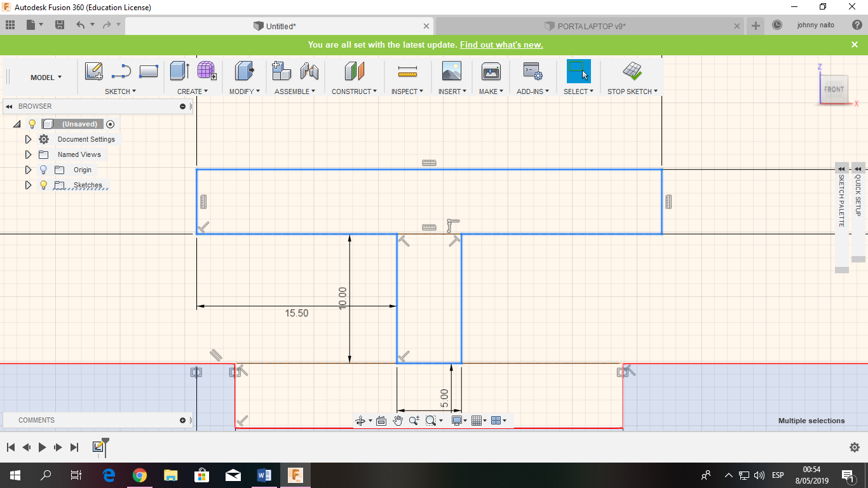Dismiss the green update banner
The image size is (868, 488).
tap(855, 44)
